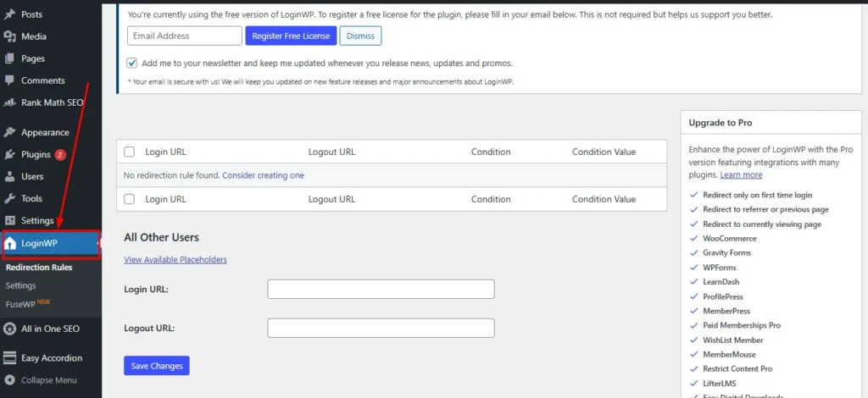The width and height of the screenshot is (868, 398).
Task: Click the Plugins update count badge
Action: click(60, 155)
